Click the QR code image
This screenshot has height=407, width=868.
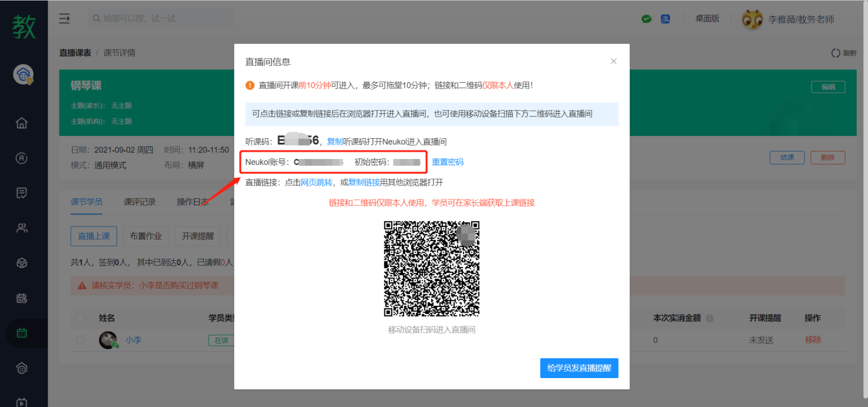432,269
